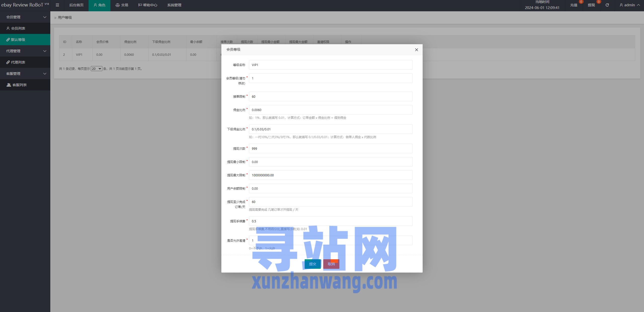Toggle the sidebar collapse icon

click(x=57, y=5)
